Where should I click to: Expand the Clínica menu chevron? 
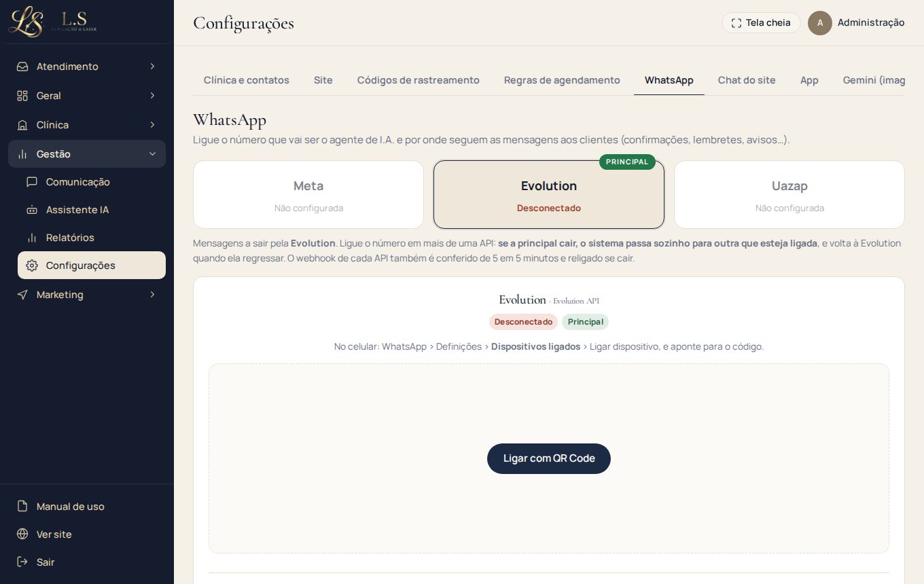point(152,125)
